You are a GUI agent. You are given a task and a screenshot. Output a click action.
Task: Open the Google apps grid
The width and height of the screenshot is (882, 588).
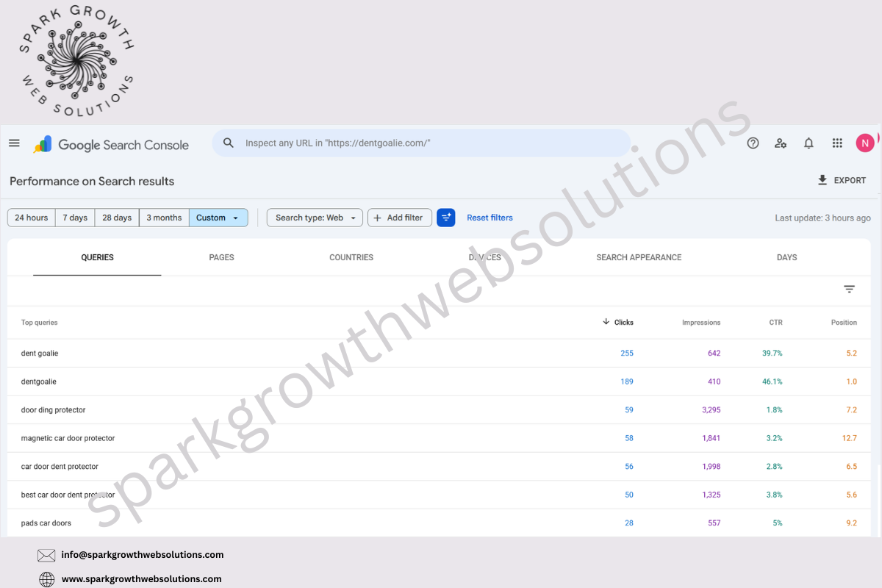tap(837, 143)
